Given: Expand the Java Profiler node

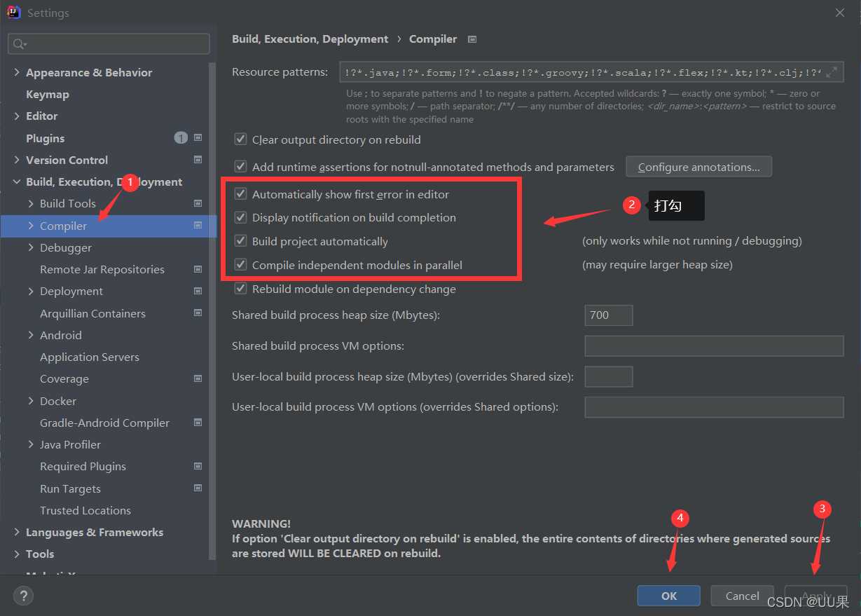Looking at the screenshot, I should pyautogui.click(x=31, y=444).
